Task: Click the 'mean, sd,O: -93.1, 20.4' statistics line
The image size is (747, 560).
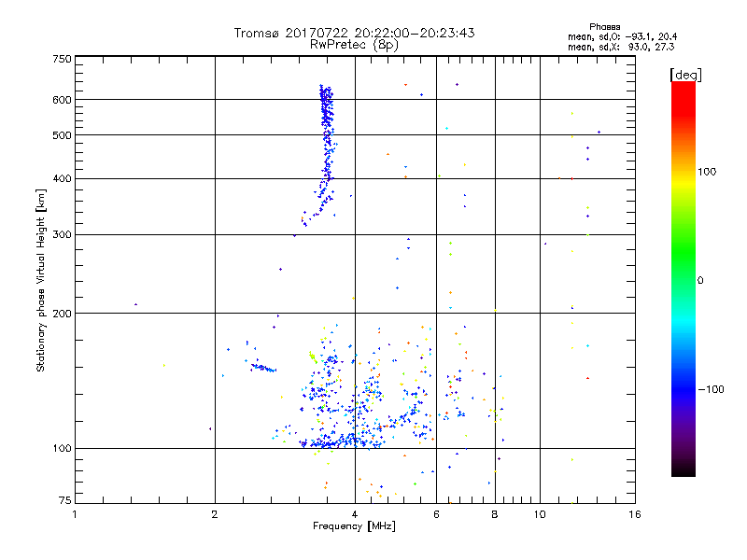Action: click(x=622, y=36)
